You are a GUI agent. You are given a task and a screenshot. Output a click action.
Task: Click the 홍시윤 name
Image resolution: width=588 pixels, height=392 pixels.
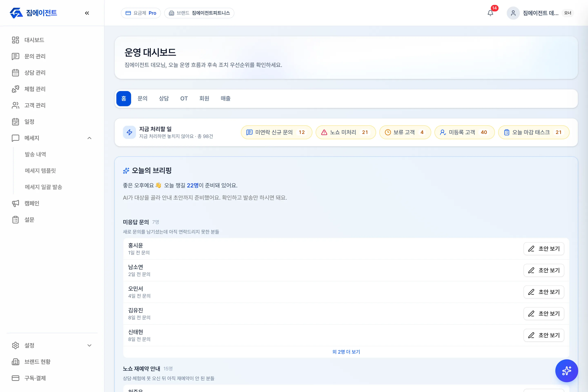136,245
